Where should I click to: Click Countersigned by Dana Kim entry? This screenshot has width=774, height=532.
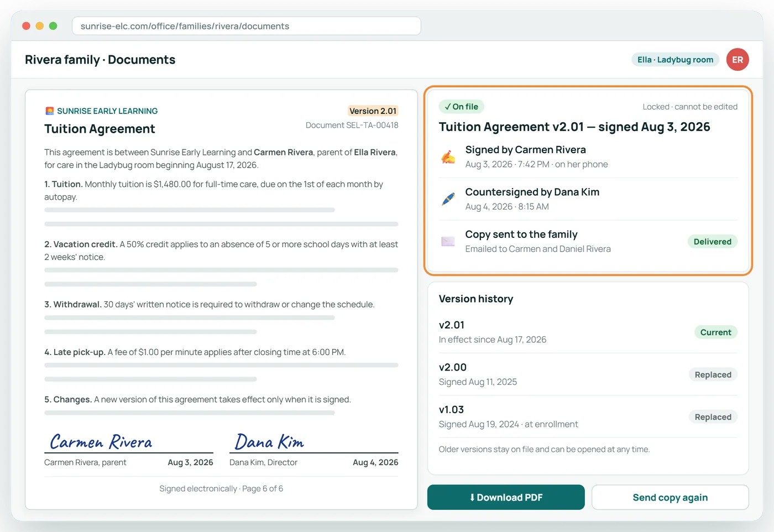coord(588,199)
